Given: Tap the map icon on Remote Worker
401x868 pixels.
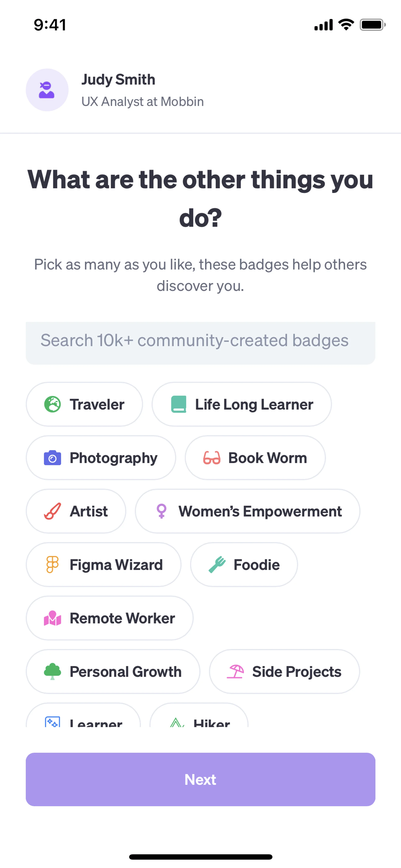Looking at the screenshot, I should [x=53, y=618].
